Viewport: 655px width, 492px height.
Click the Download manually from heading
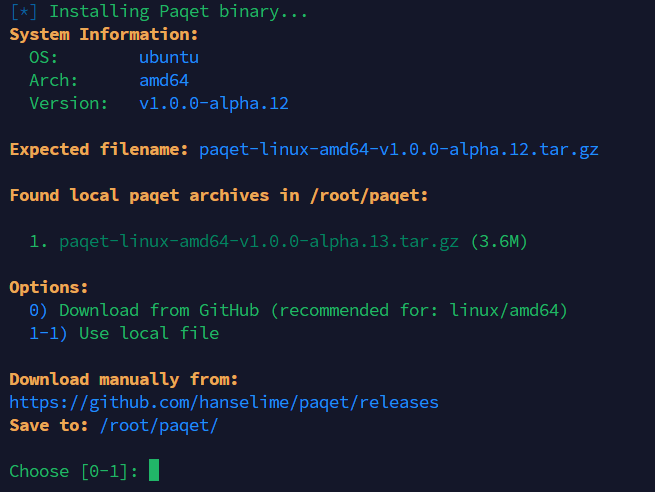coord(124,380)
